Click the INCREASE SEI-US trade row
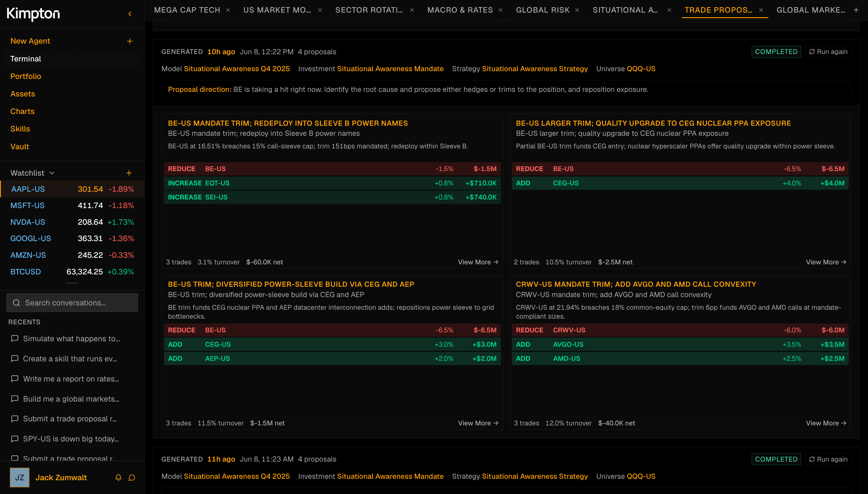The image size is (868, 494). coord(332,197)
